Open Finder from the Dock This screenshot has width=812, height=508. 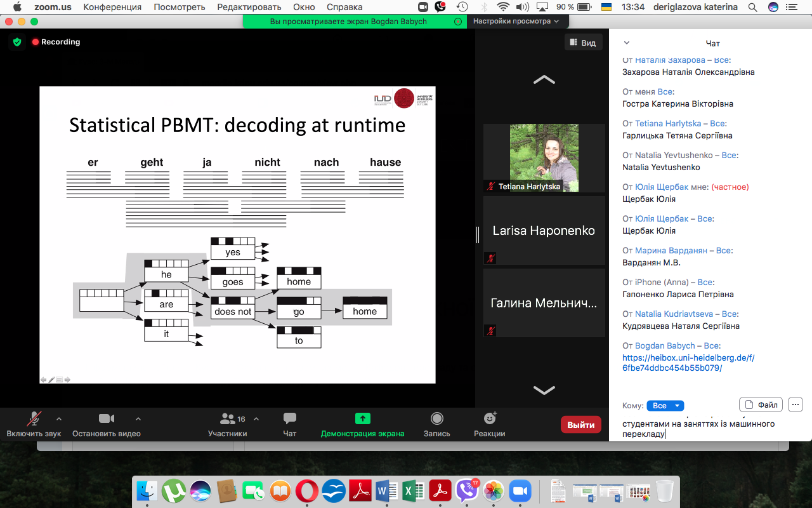pyautogui.click(x=147, y=491)
